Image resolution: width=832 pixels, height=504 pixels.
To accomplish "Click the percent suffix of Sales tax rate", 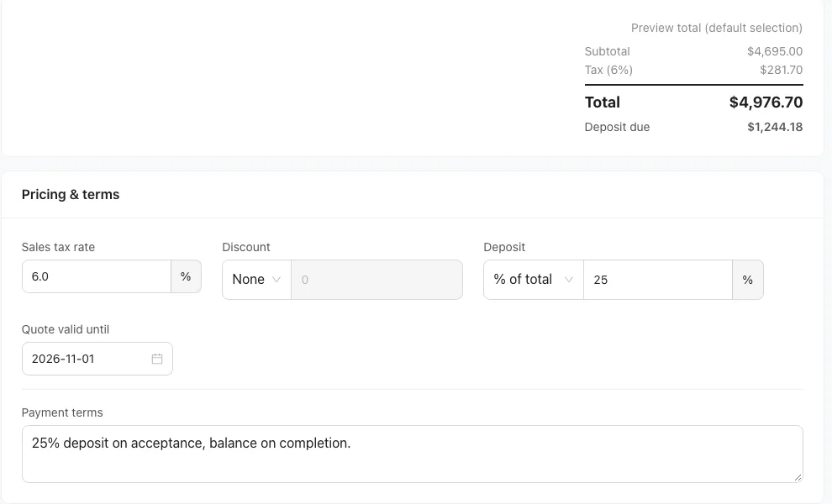I will tap(186, 276).
